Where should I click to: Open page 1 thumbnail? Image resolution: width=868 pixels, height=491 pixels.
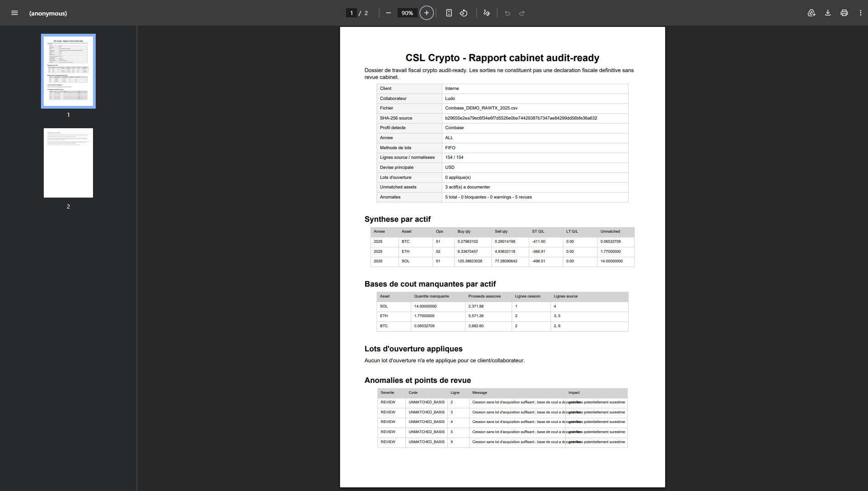68,71
